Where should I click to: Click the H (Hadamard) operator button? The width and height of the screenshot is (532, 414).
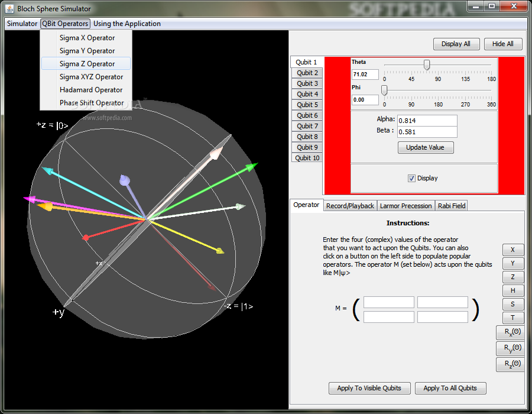click(512, 290)
